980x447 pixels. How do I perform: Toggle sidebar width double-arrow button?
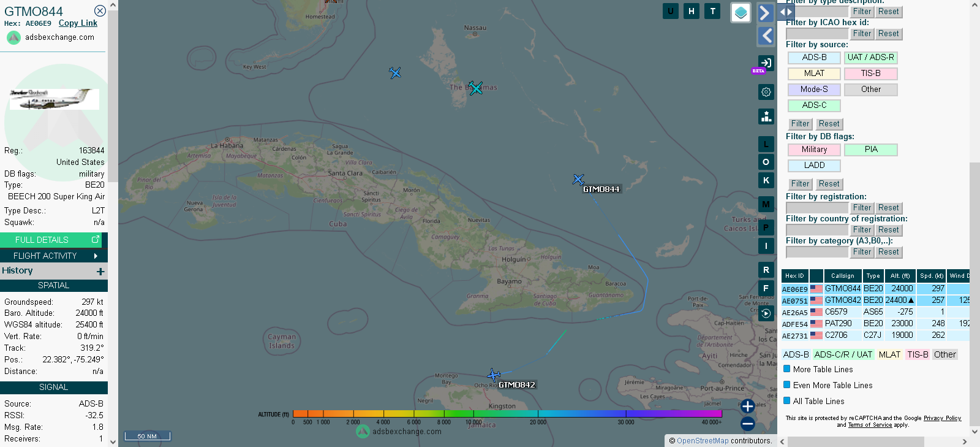786,11
